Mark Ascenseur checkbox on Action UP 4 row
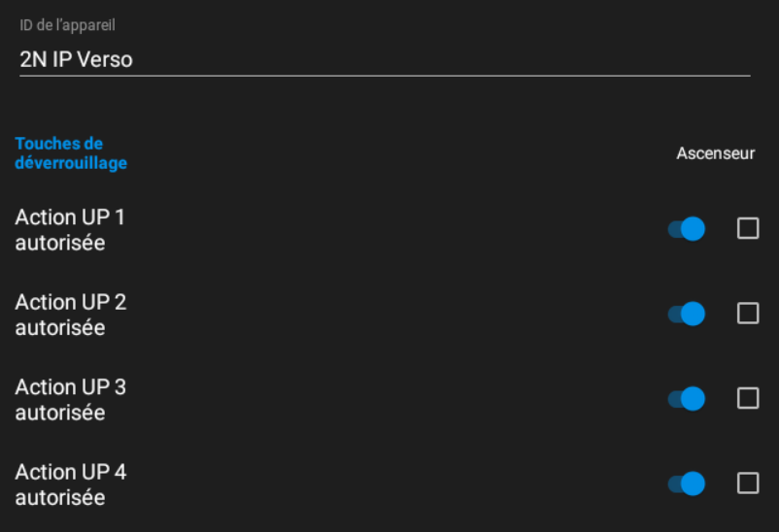This screenshot has height=532, width=779. 748,483
